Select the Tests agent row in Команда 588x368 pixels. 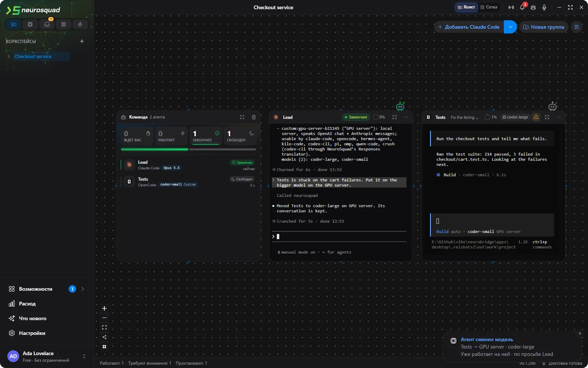tap(189, 182)
